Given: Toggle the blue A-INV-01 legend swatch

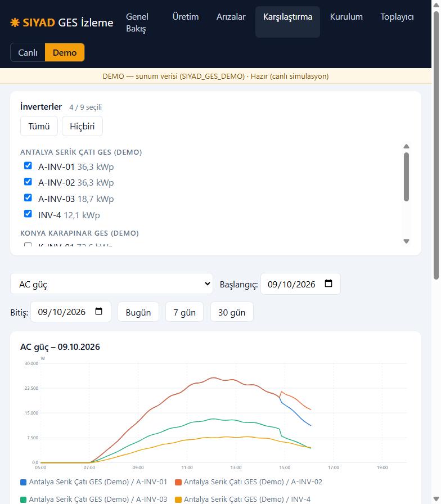Looking at the screenshot, I should [23, 482].
